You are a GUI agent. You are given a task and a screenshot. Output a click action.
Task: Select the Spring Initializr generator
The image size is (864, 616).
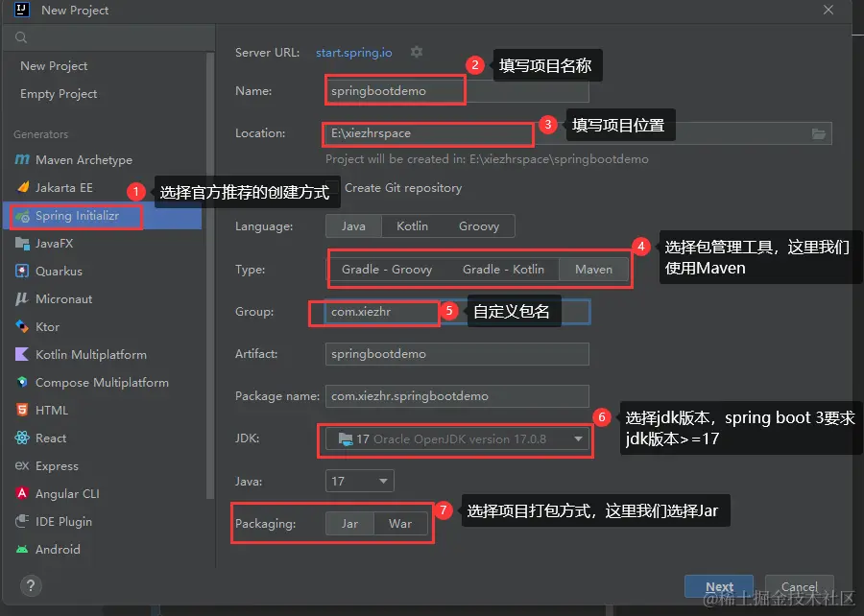(x=75, y=216)
